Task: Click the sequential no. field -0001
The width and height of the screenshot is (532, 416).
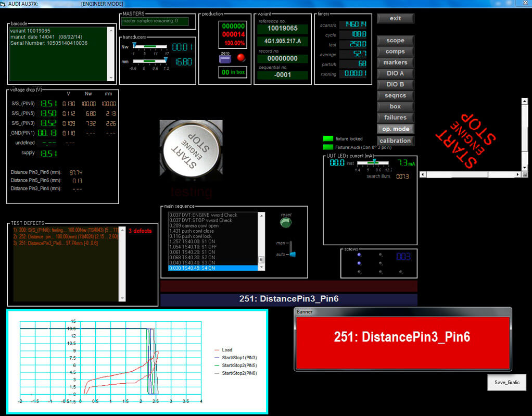Action: 283,74
